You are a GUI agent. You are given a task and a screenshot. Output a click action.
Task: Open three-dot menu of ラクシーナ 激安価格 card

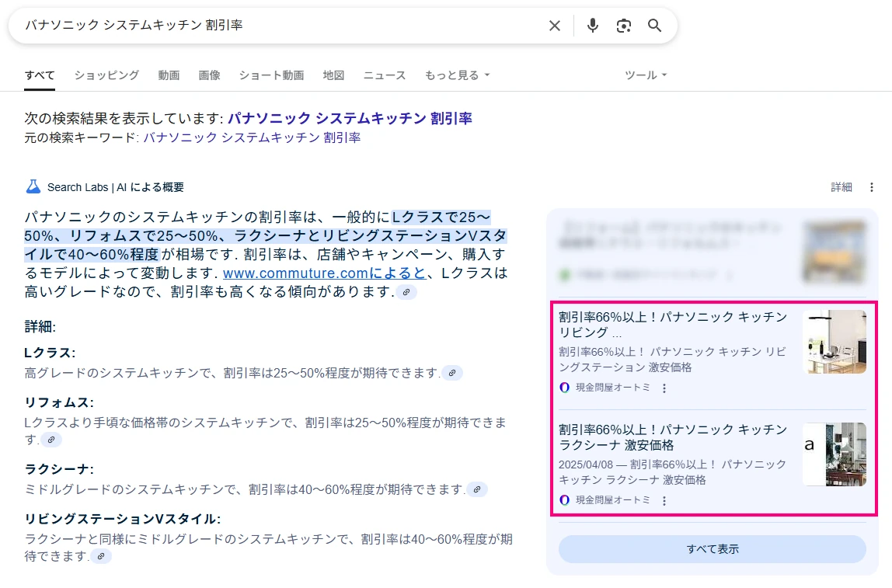coord(664,500)
